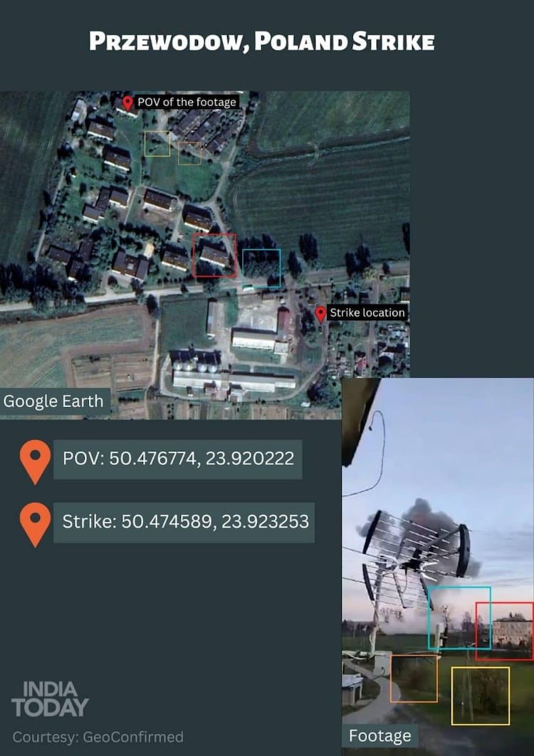The height and width of the screenshot is (756, 534).
Task: Click the POV of the footage label
Action: click(x=187, y=102)
